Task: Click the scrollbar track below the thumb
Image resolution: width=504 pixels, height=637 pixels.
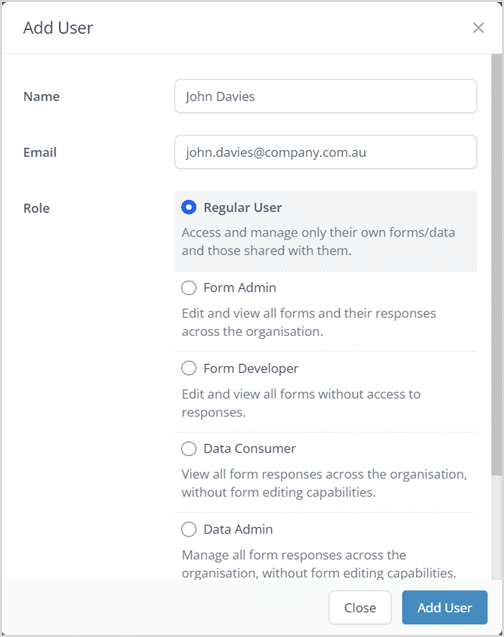Action: click(x=496, y=527)
